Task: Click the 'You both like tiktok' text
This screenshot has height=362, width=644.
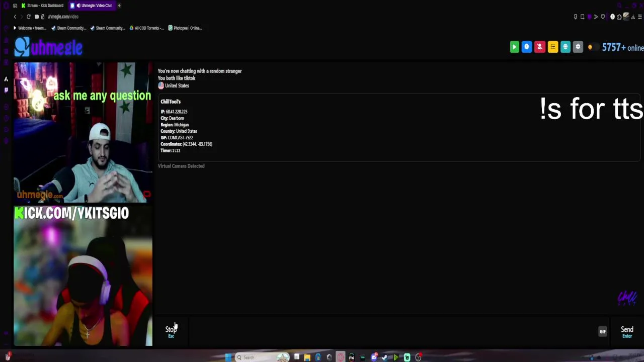Action: coord(177,78)
